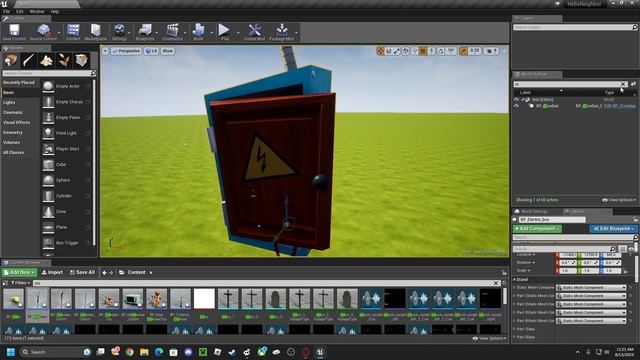Click the rotation snap angle value

[x=451, y=51]
